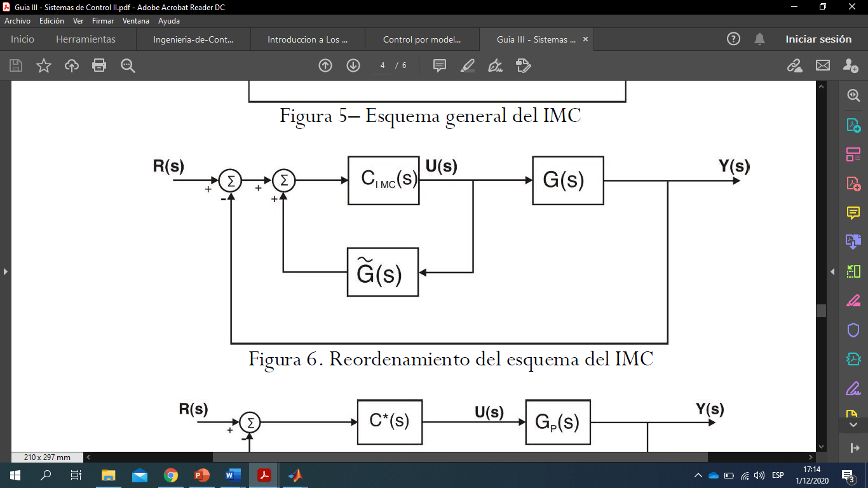The height and width of the screenshot is (488, 868).
Task: Open the Herramientas view
Action: point(86,39)
